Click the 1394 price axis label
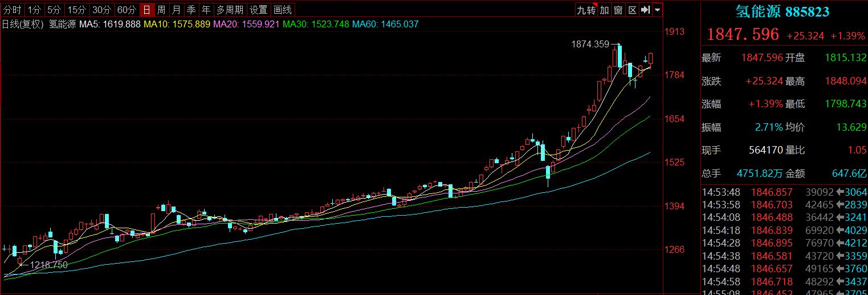The image size is (868, 295). (675, 205)
